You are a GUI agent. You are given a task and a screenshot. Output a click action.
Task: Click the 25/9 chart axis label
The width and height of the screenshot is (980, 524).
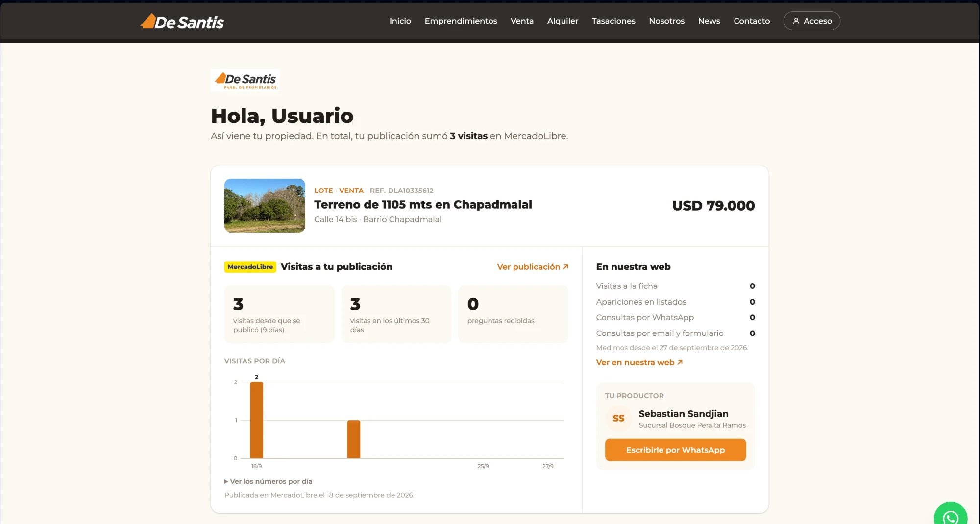pos(483,466)
